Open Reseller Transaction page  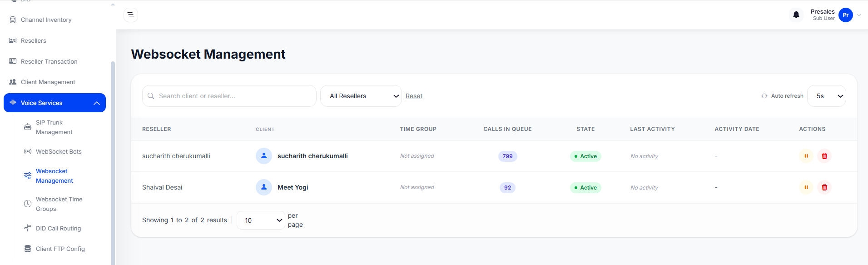[49, 61]
